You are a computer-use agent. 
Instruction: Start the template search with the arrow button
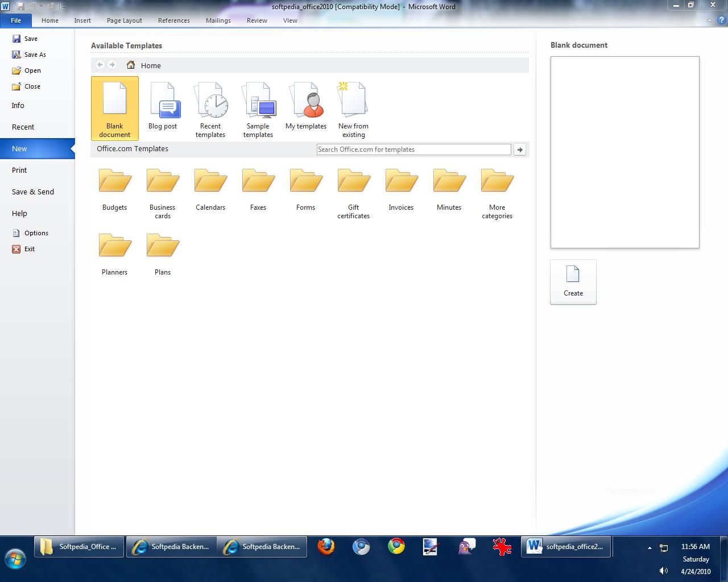pyautogui.click(x=519, y=149)
